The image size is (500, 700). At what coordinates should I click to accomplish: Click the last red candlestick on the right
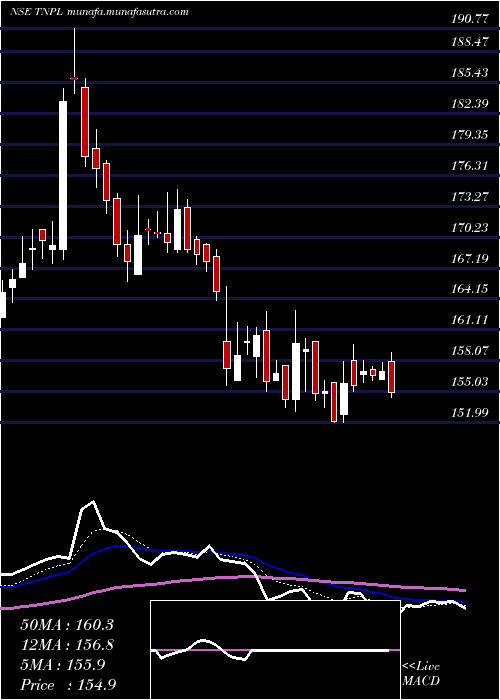click(392, 377)
